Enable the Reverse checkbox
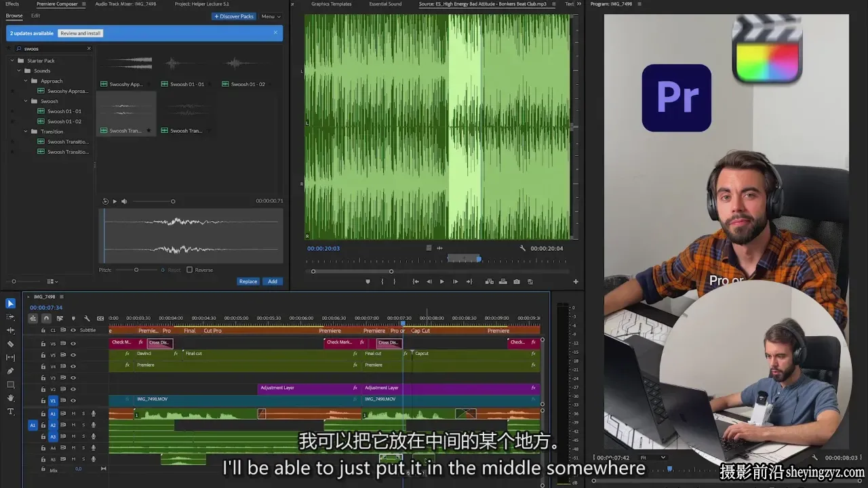This screenshot has width=868, height=488. [x=189, y=270]
